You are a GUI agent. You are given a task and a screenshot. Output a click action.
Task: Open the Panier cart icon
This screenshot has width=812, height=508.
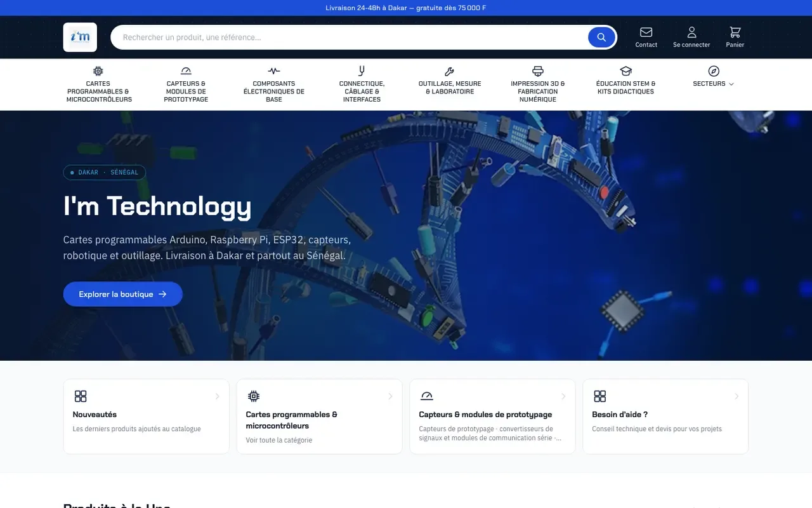point(735,32)
